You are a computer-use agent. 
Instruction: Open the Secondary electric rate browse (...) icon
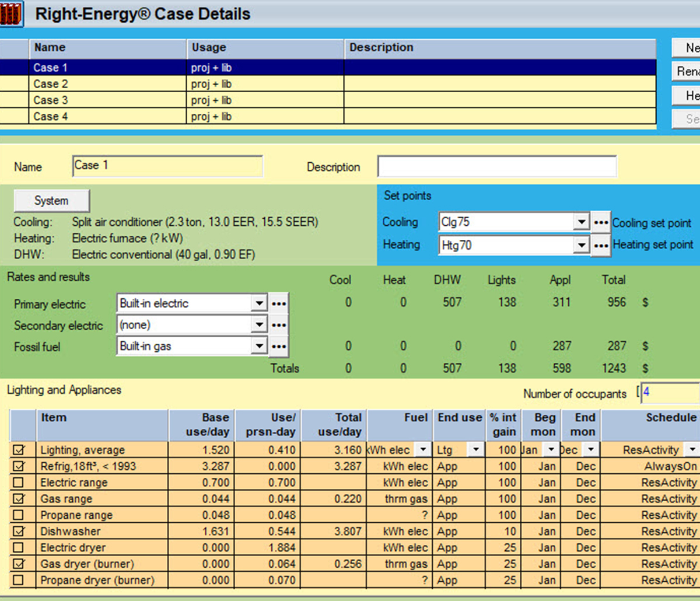tap(279, 324)
